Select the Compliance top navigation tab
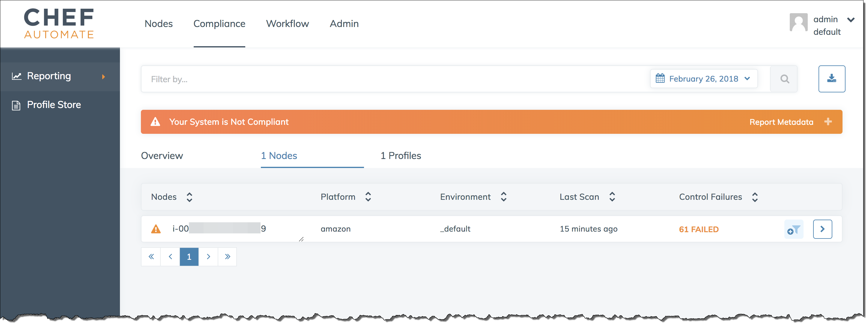This screenshot has height=327, width=868. [219, 23]
